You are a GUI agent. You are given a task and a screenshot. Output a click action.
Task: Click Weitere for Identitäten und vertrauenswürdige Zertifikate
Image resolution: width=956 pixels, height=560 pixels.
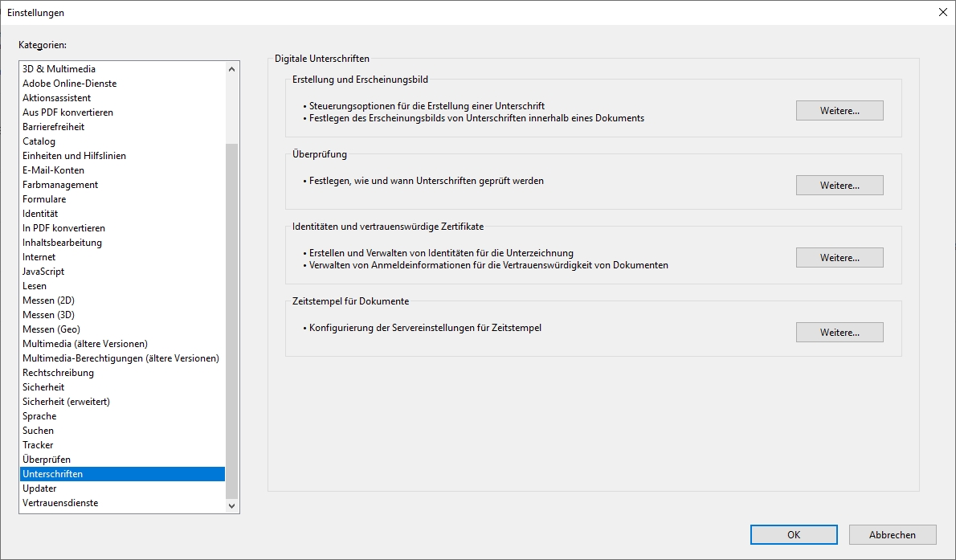click(840, 258)
